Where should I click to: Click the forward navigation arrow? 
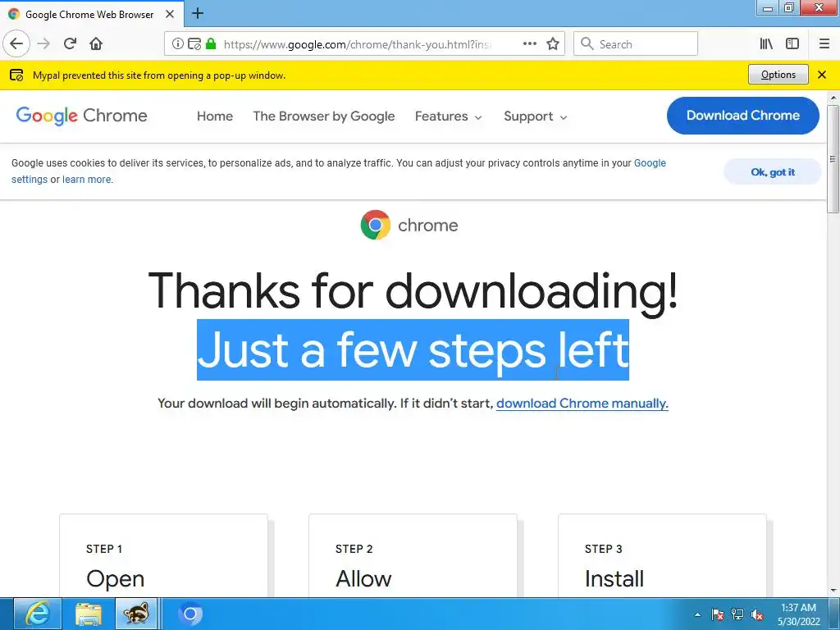click(x=43, y=43)
